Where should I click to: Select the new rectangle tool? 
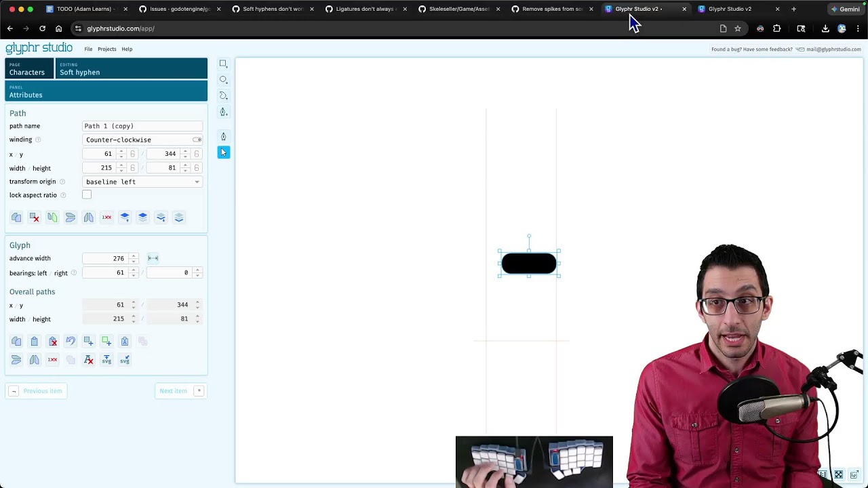tap(223, 64)
